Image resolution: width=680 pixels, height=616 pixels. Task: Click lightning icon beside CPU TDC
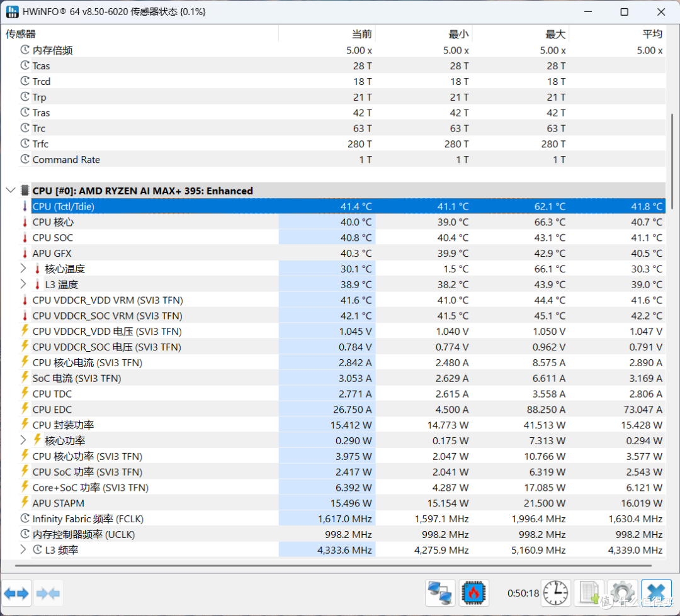coord(25,393)
